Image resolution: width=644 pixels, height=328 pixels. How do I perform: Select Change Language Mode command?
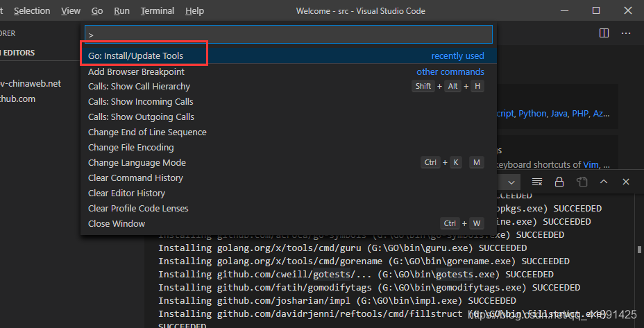(288, 162)
